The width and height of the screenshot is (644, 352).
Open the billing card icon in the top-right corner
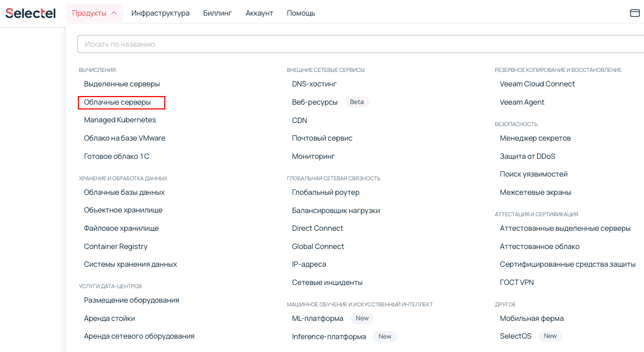pyautogui.click(x=634, y=13)
